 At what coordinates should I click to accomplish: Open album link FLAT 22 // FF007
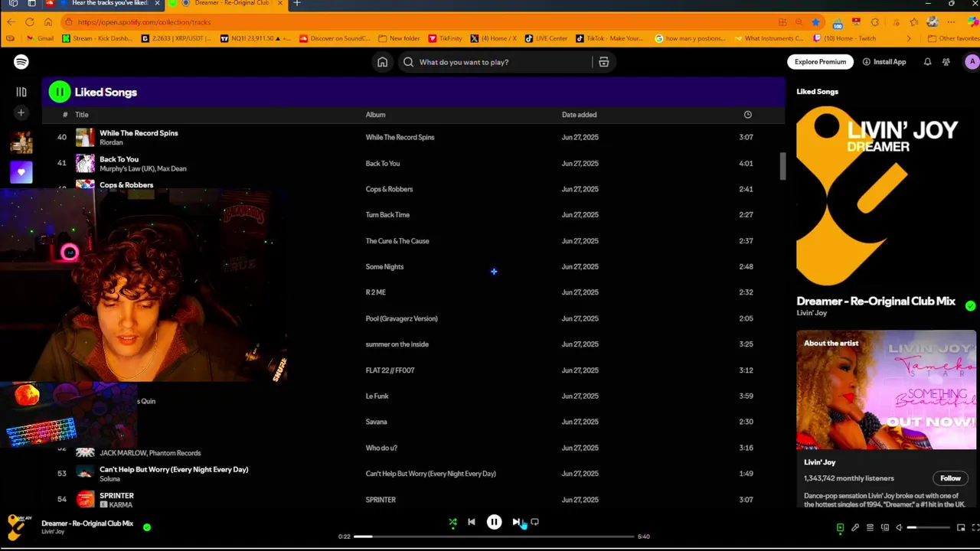point(390,370)
